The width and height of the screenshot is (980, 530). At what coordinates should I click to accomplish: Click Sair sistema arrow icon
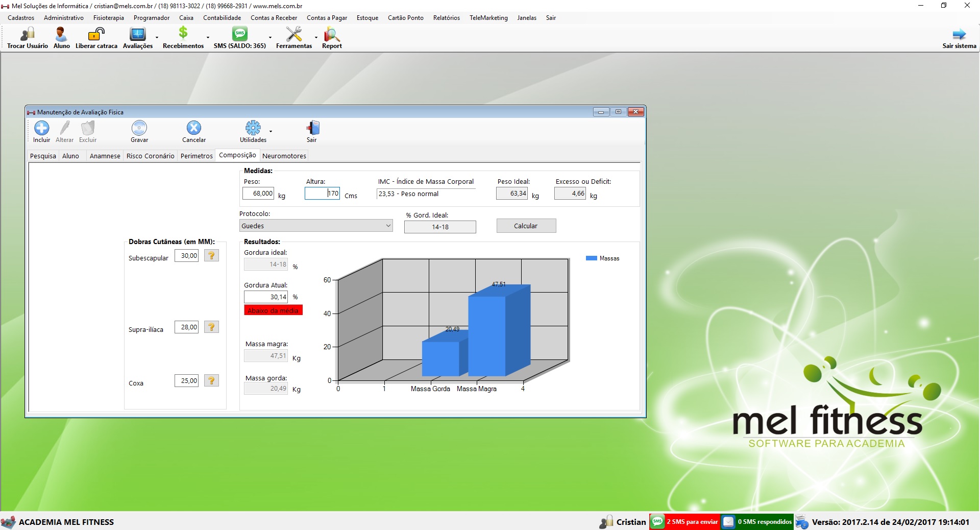tap(959, 34)
